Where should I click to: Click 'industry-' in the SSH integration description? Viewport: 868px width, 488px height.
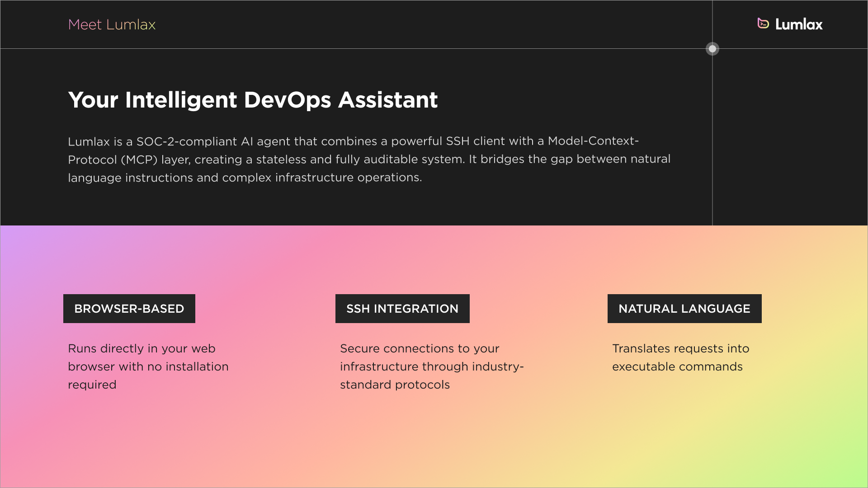(x=498, y=366)
